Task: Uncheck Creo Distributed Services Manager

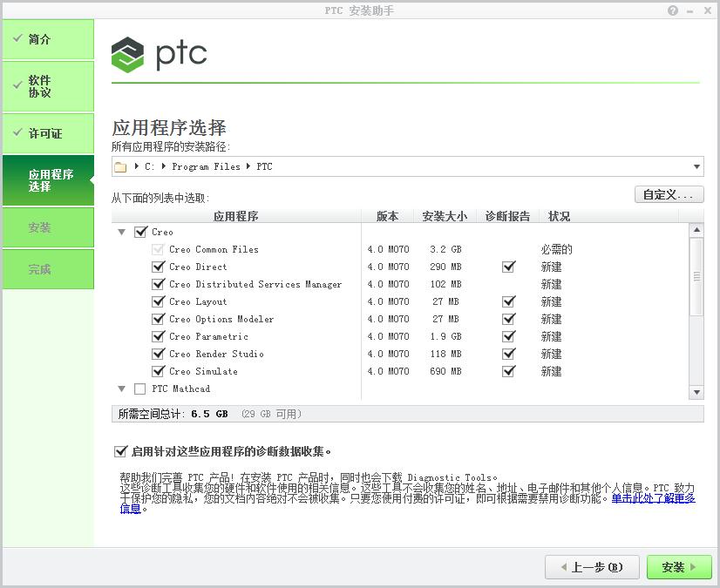Action: (158, 284)
